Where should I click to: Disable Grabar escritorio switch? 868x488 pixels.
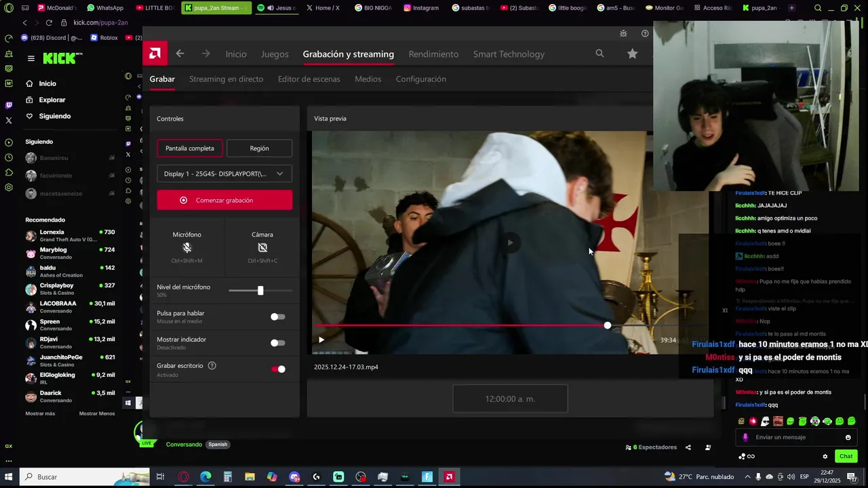[278, 369]
